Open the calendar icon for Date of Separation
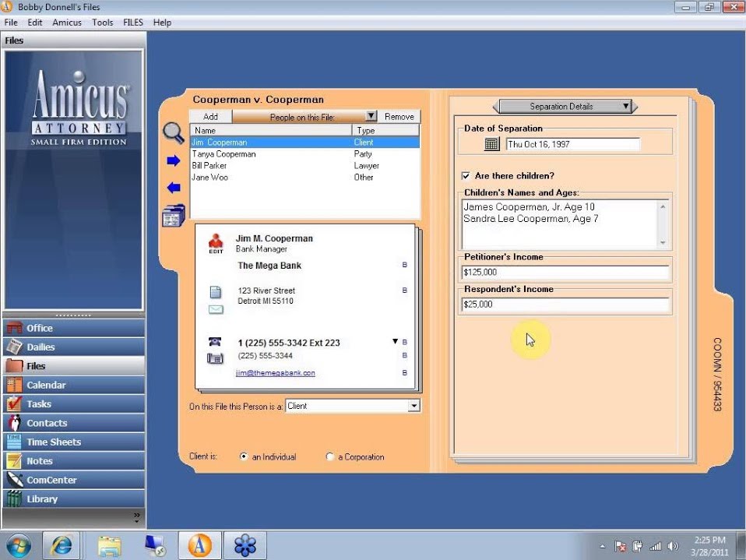 click(x=491, y=144)
